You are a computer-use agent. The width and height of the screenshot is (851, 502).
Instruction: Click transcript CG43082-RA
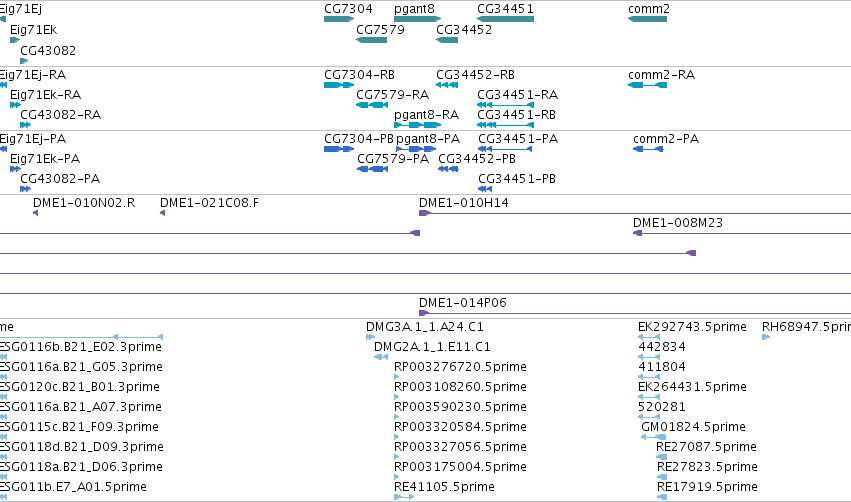60,115
